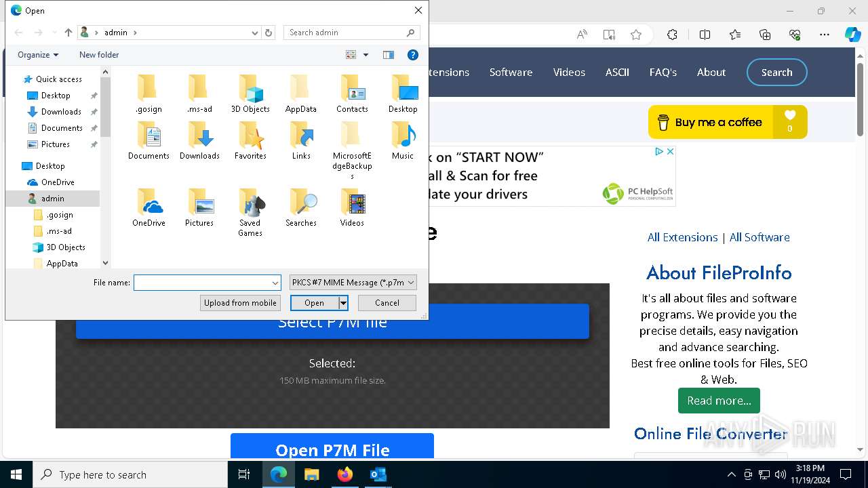Open the ASCII menu item

pos(617,73)
